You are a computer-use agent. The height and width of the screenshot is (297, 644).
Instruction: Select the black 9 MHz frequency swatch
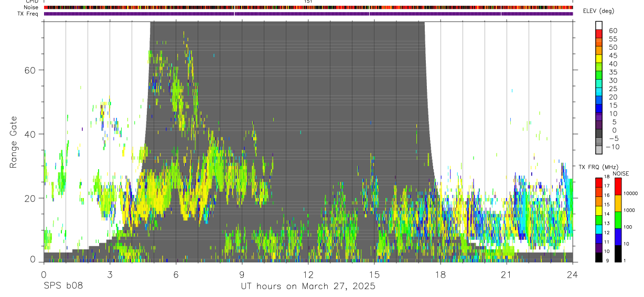(x=599, y=258)
